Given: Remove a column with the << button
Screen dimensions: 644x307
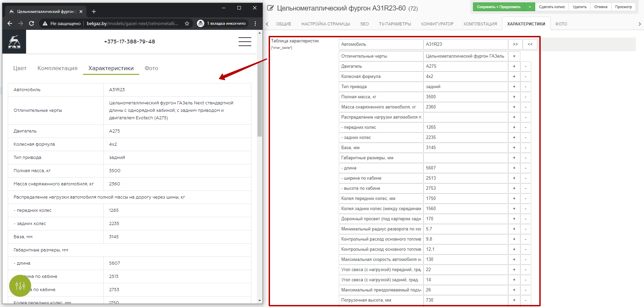Looking at the screenshot, I should tap(530, 44).
